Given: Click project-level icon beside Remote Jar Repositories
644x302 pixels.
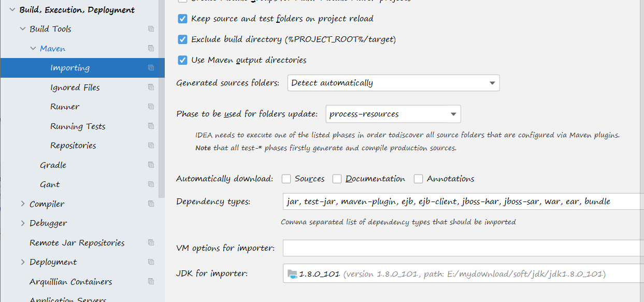Looking at the screenshot, I should pos(151,242).
